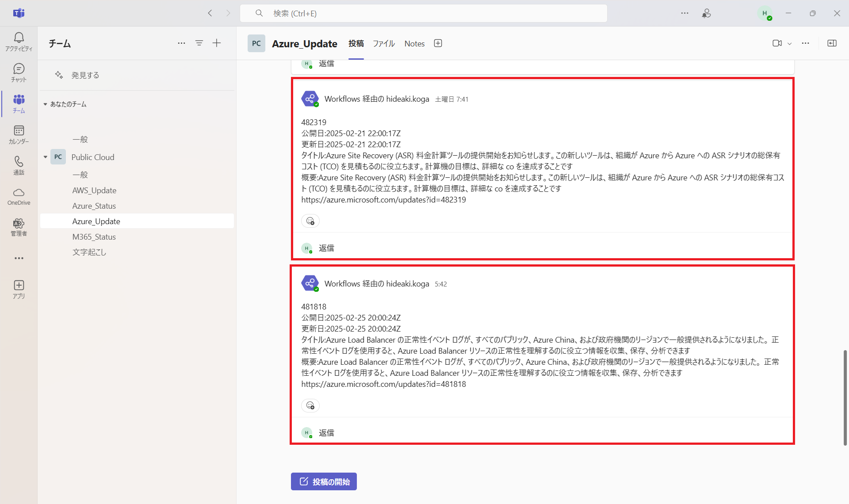Collapse the Public Cloud team tree

click(x=45, y=157)
